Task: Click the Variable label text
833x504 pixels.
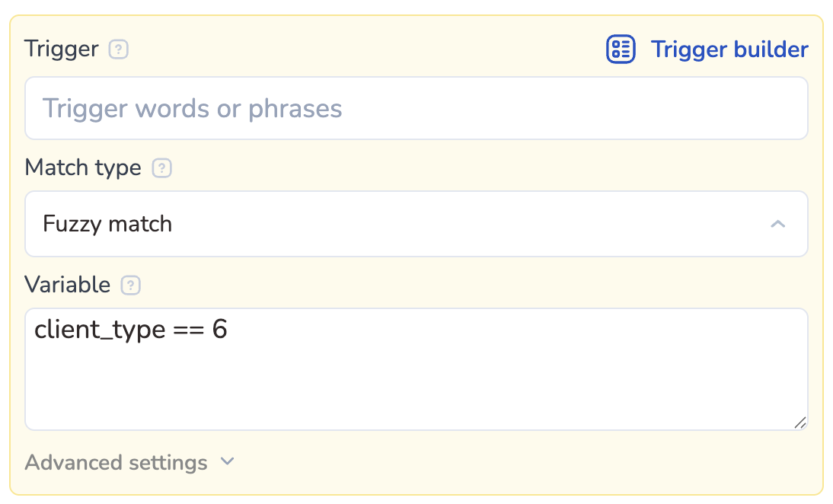Action: 68,285
